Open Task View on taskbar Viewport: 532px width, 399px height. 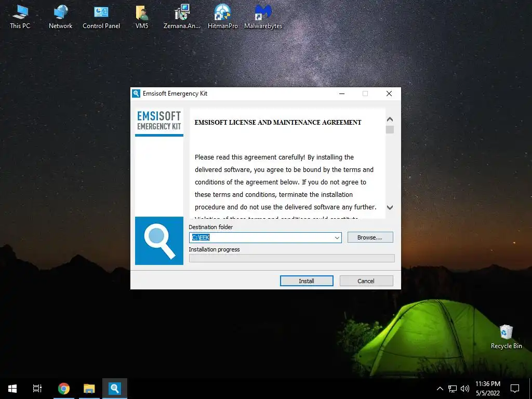tap(37, 389)
